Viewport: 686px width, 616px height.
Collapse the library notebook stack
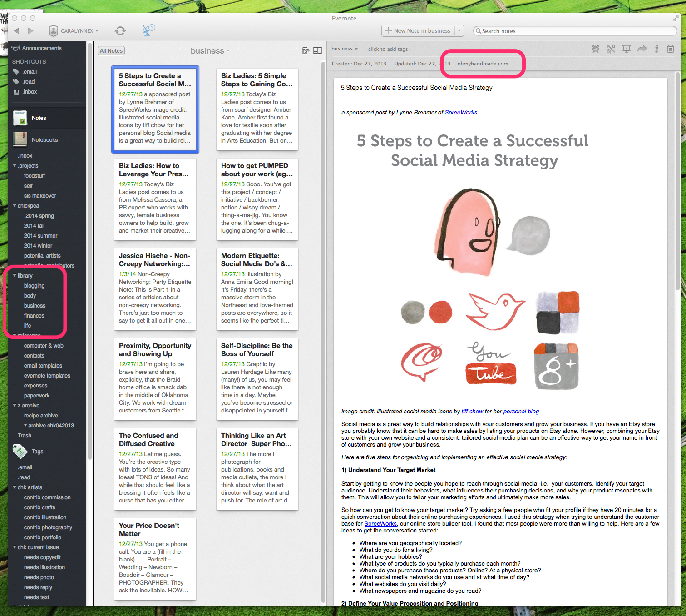tap(15, 276)
